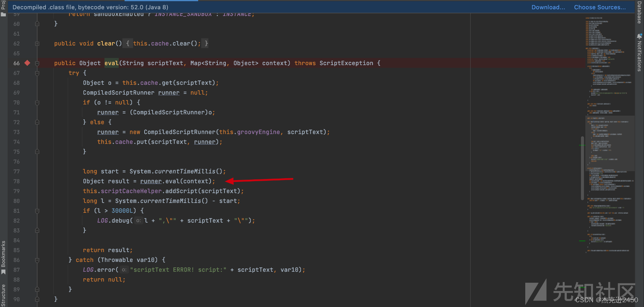The height and width of the screenshot is (307, 644).
Task: Remove the breakpoint on line 66
Action: pos(27,63)
